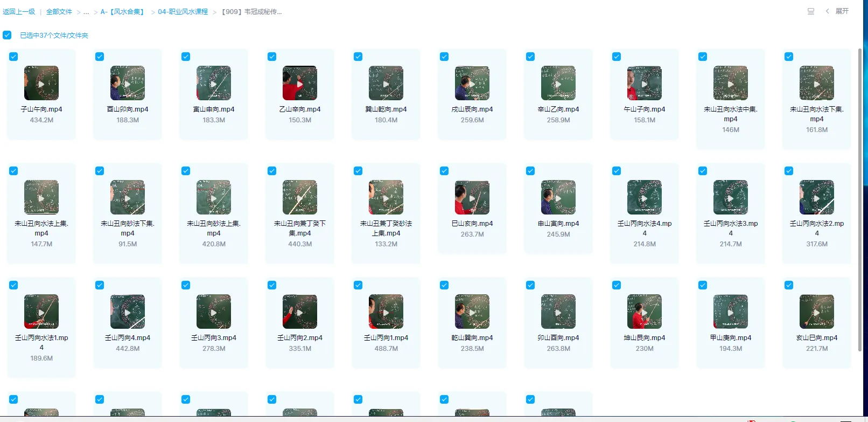Open the 巽山乾向.mp4 video icon
Image resolution: width=868 pixels, height=422 pixels.
tap(386, 83)
